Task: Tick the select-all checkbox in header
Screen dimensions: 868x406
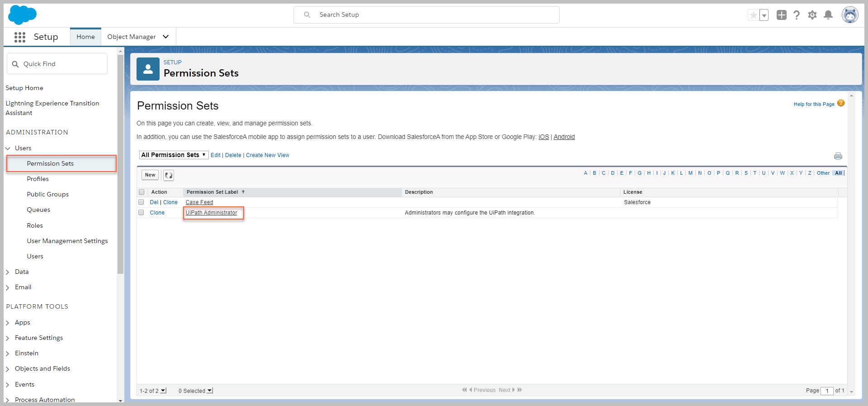Action: [142, 192]
